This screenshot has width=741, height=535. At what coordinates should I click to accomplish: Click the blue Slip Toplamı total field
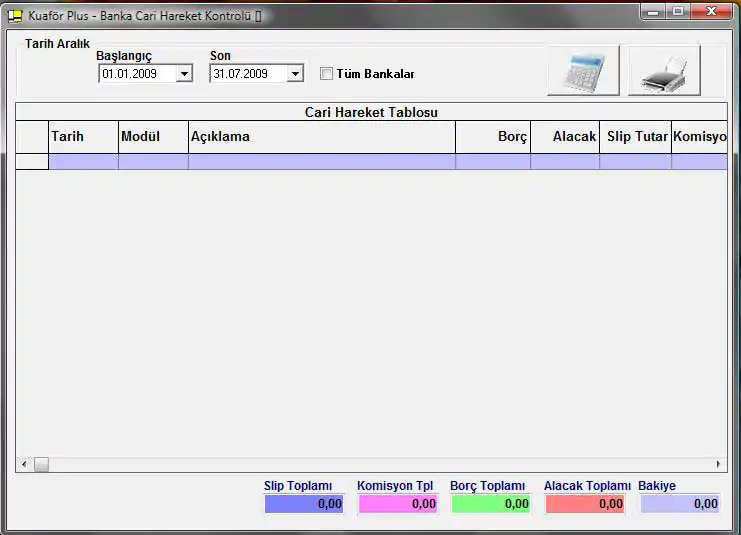click(x=304, y=504)
